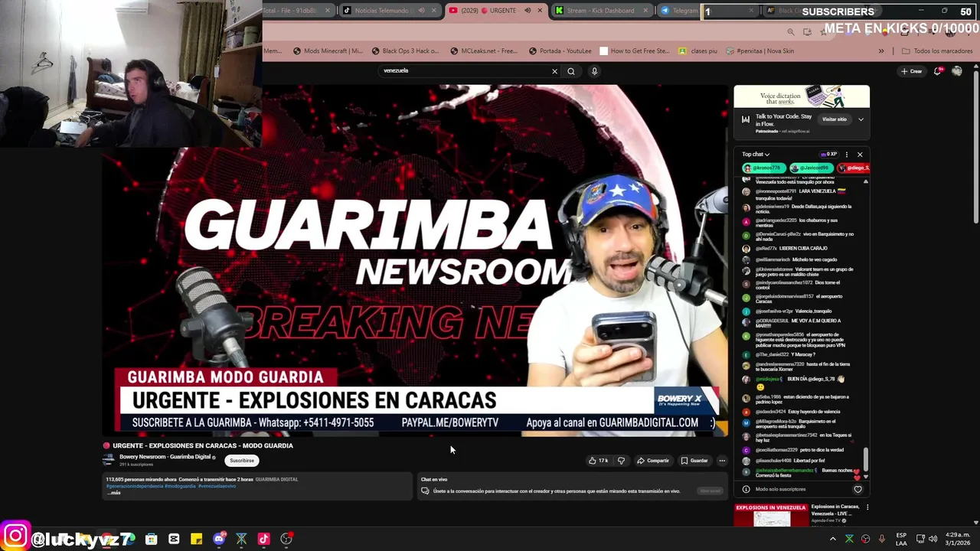This screenshot has height=551, width=980.
Task: Open Portada - YoutuLee bookmark
Action: click(560, 51)
